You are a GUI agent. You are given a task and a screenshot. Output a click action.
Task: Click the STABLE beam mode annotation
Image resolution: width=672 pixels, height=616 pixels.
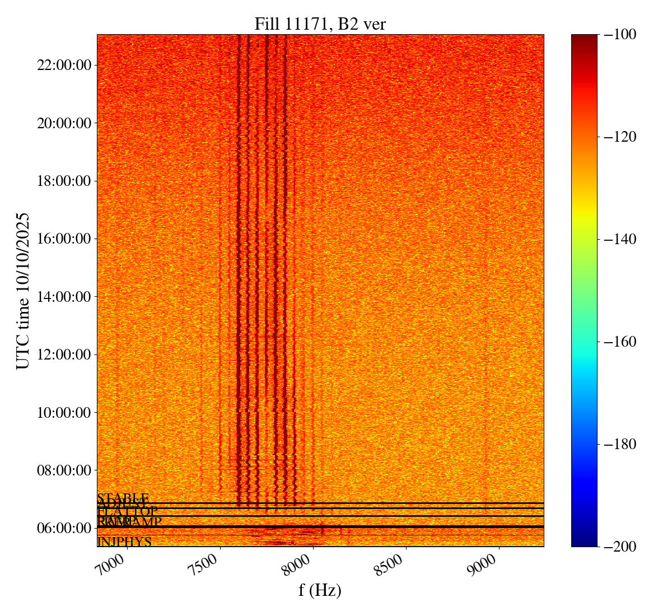(x=123, y=498)
